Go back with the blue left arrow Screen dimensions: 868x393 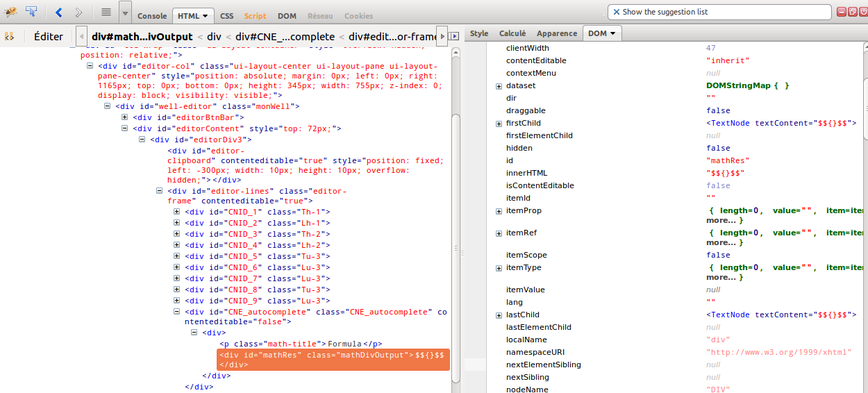59,12
